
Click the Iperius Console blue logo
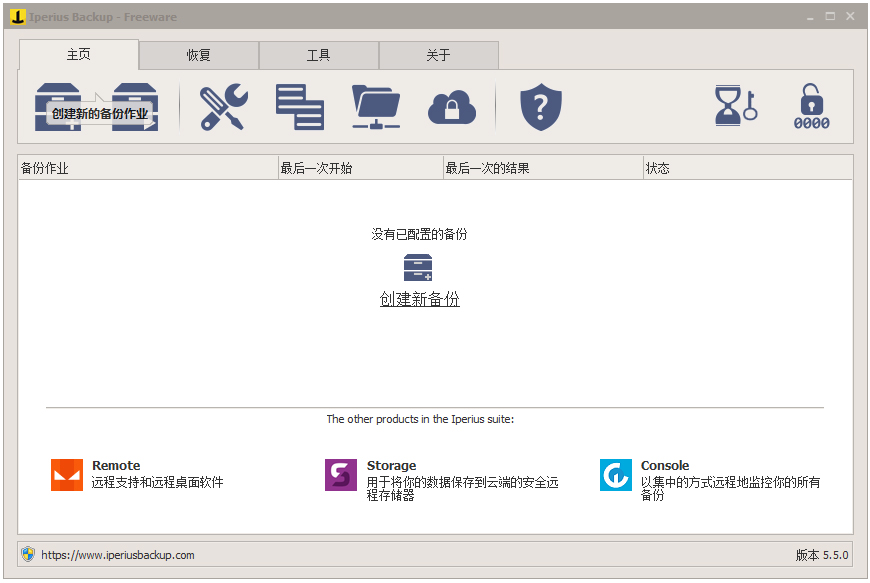point(615,475)
